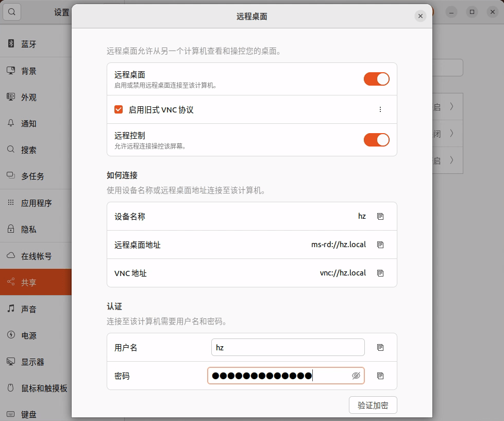Click the 声音 sound icon
Screen dimensions: 504x421
coord(11,309)
